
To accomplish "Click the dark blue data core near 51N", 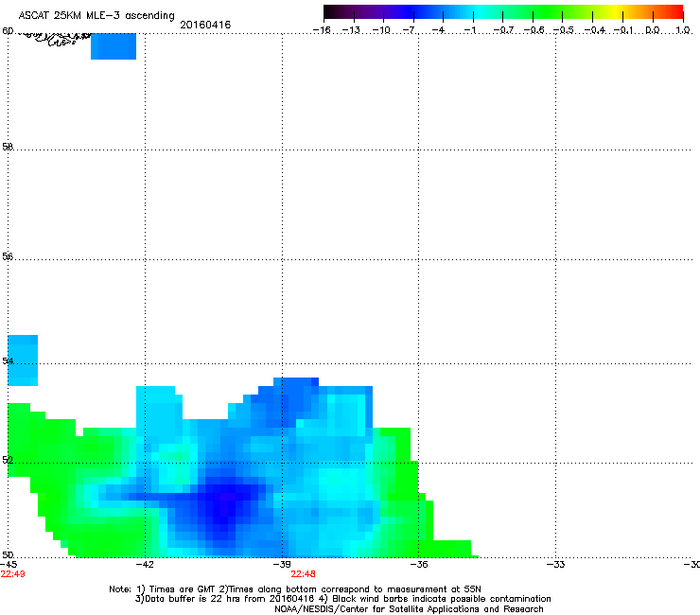I will (224, 502).
